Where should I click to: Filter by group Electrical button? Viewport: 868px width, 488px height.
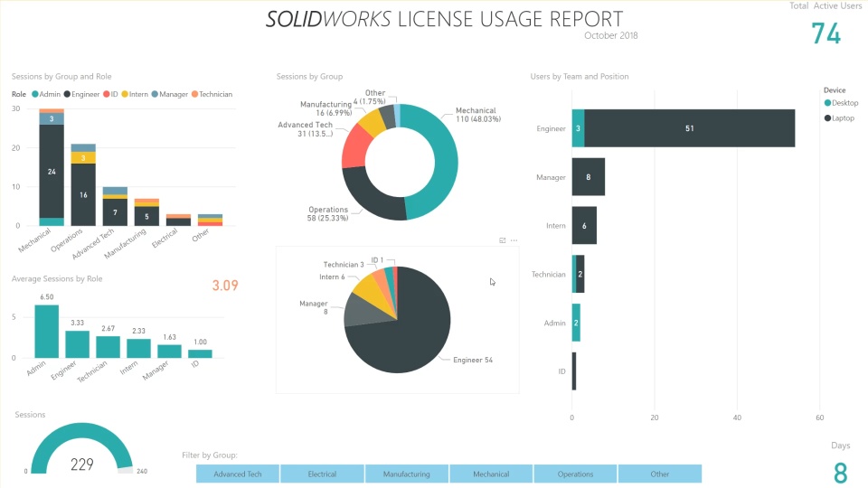click(322, 474)
